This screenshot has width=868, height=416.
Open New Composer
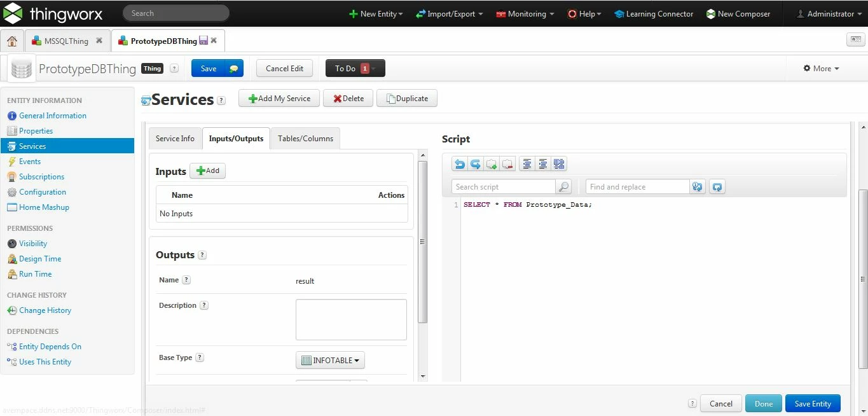738,14
